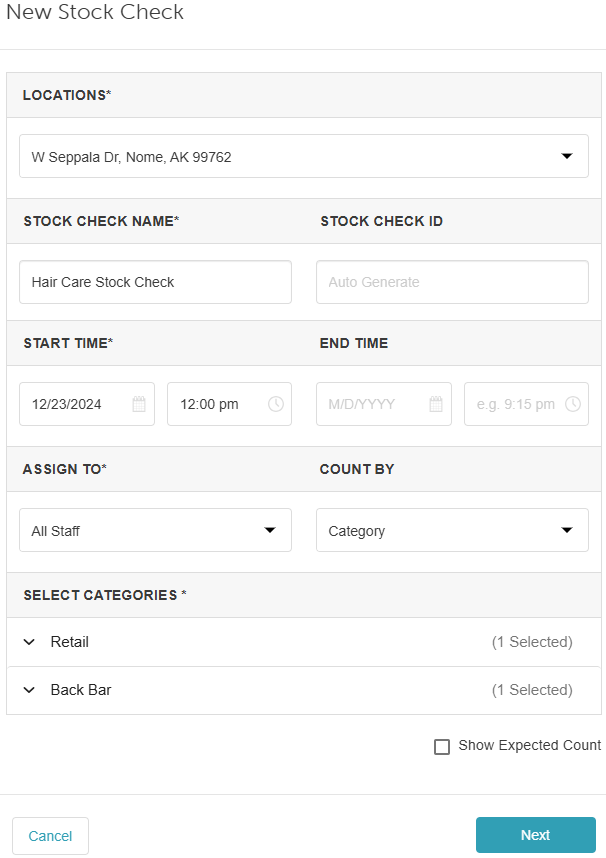606x858 pixels.
Task: Open the end date calendar icon
Action: (436, 404)
